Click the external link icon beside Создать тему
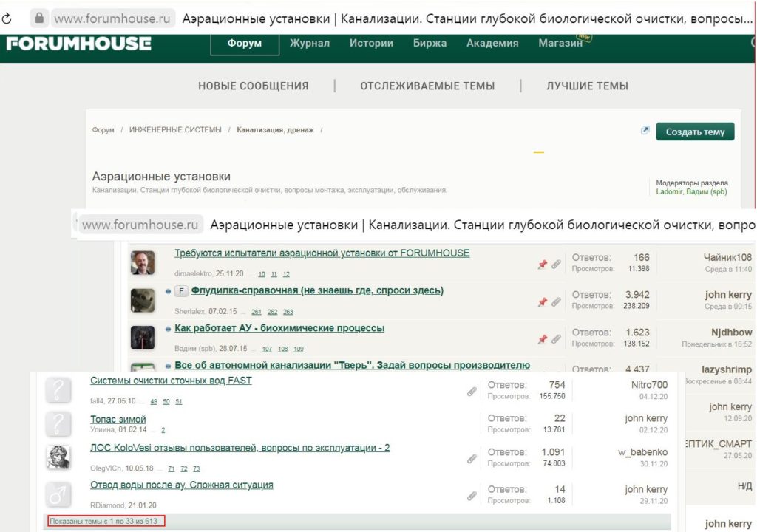 645,130
